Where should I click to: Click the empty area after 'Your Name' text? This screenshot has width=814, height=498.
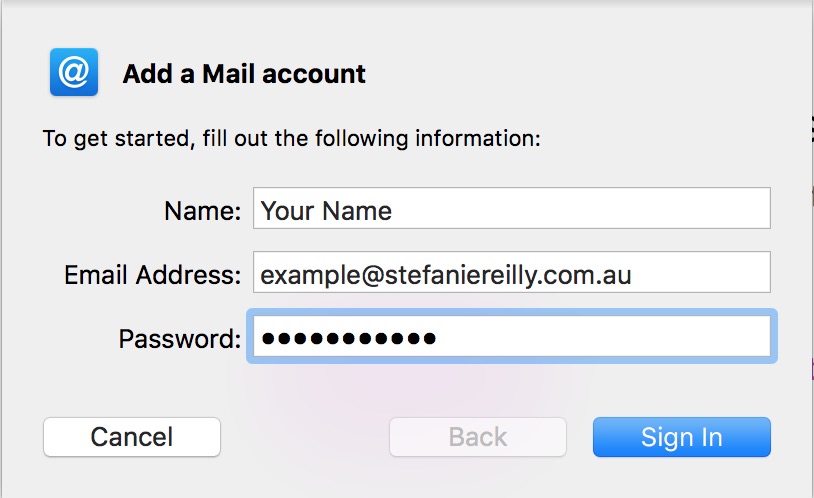(x=580, y=208)
